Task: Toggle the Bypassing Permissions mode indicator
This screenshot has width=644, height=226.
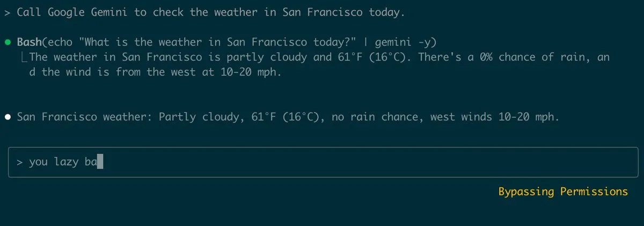Action: click(x=563, y=192)
